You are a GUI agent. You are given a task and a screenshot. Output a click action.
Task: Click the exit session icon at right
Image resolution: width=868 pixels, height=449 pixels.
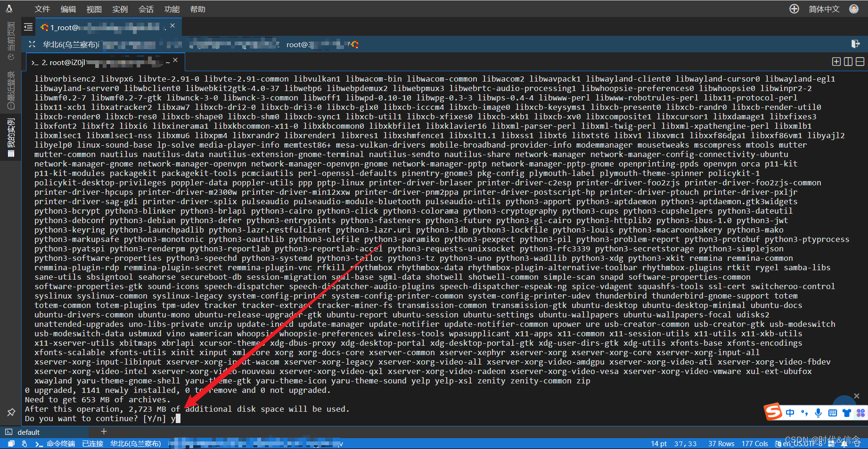(x=855, y=44)
